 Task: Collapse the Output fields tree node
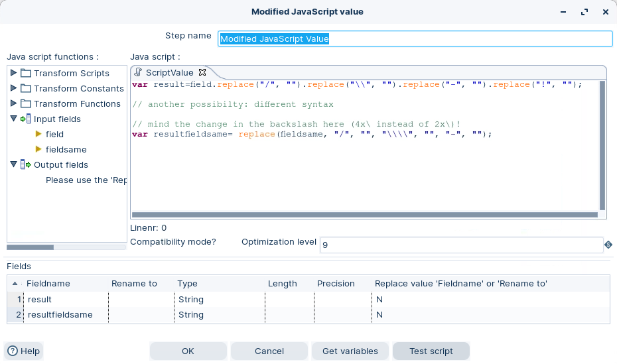click(13, 165)
